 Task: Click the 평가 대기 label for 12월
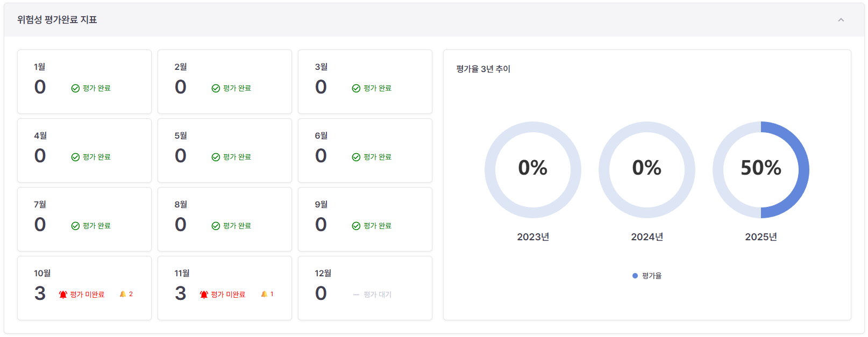click(x=378, y=295)
